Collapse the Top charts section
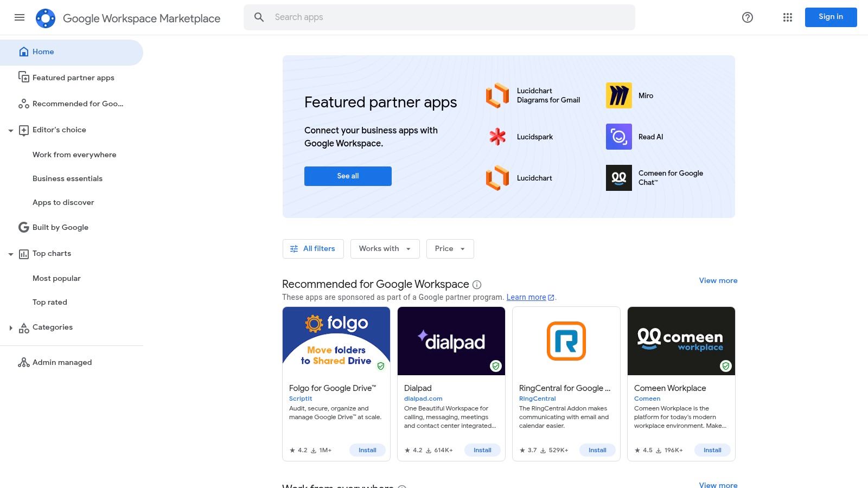The image size is (868, 488). pos(11,254)
